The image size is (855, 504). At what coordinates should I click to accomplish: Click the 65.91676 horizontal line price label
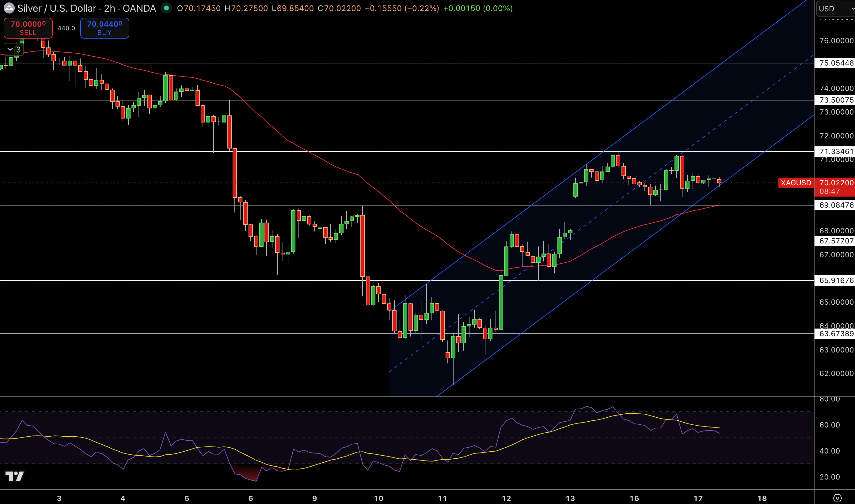834,280
